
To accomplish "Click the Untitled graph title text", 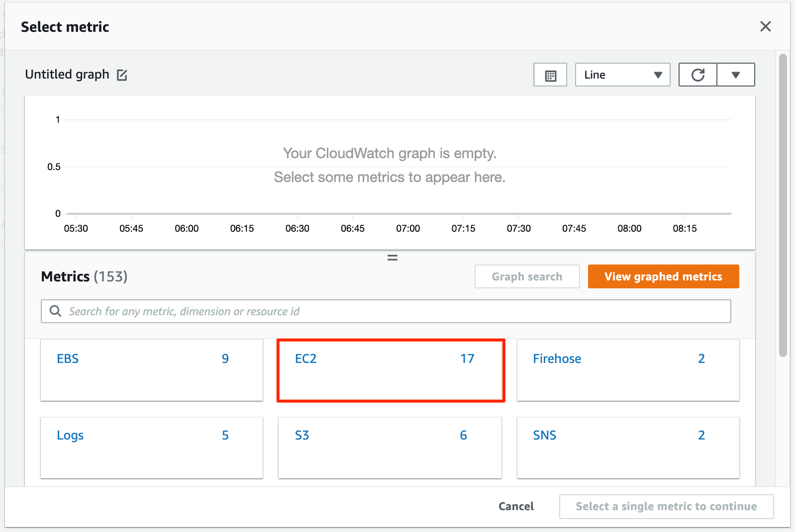I will (67, 75).
